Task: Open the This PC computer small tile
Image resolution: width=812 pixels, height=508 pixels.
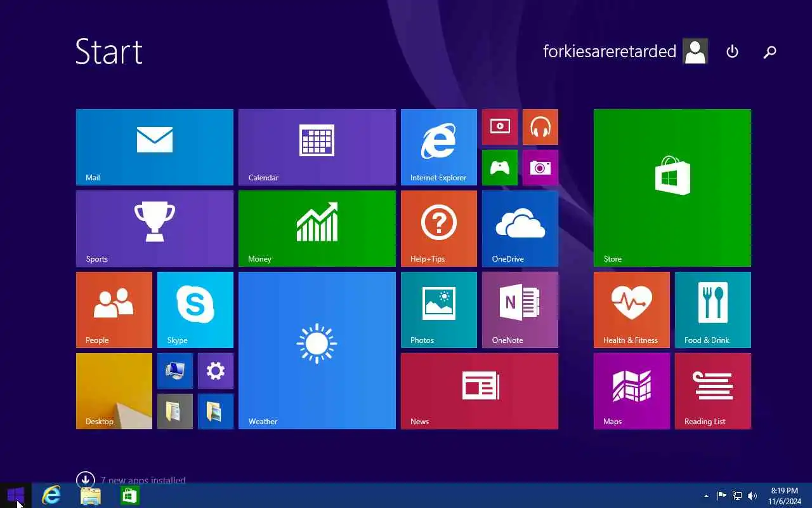Action: point(175,371)
